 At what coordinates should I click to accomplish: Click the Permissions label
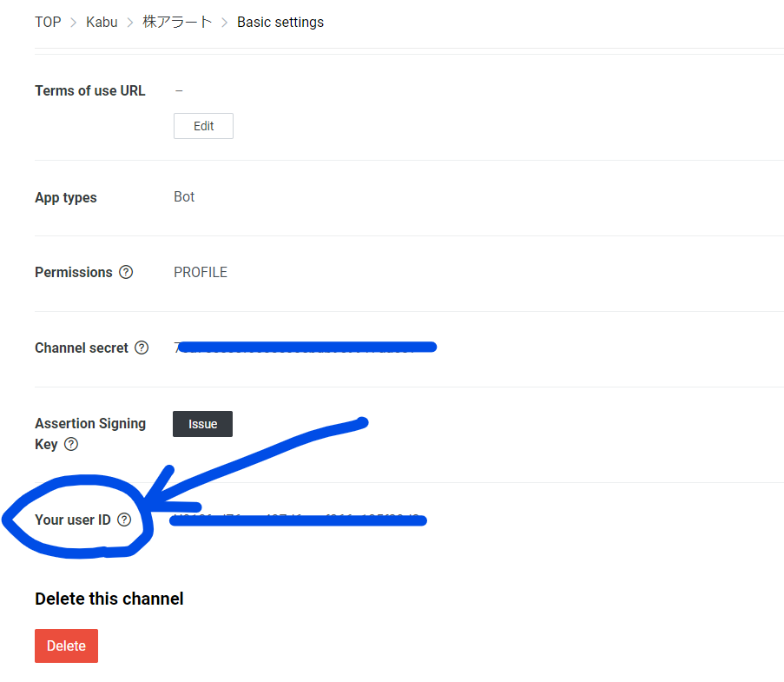click(74, 272)
